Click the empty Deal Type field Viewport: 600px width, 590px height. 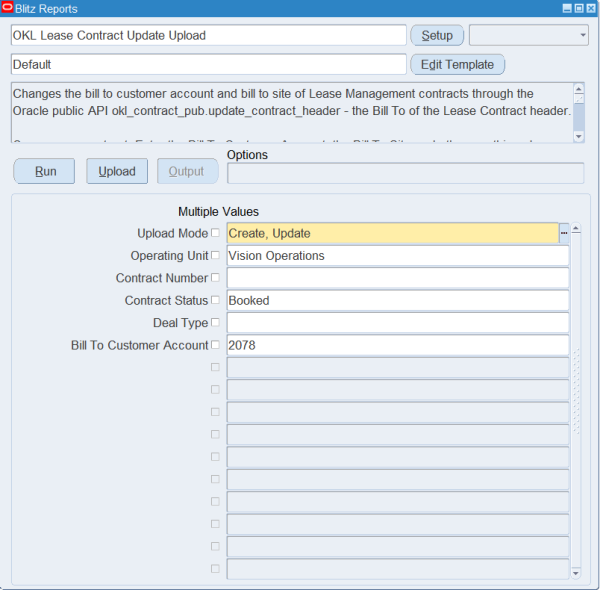398,323
